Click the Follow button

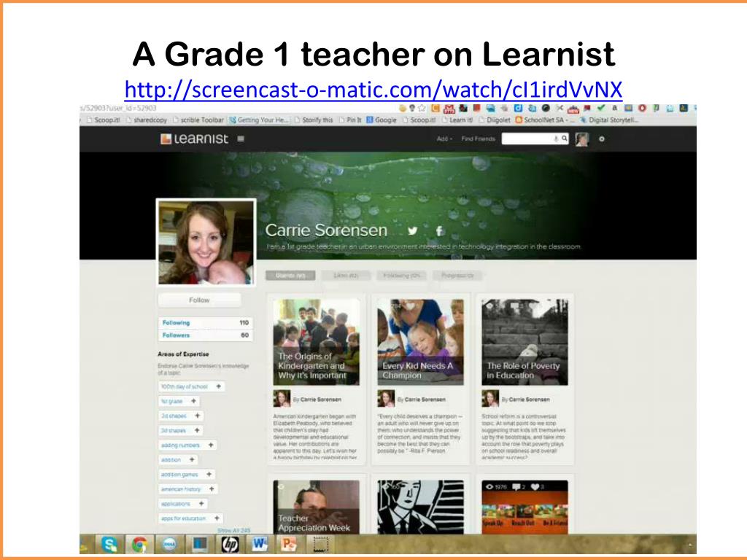click(199, 300)
